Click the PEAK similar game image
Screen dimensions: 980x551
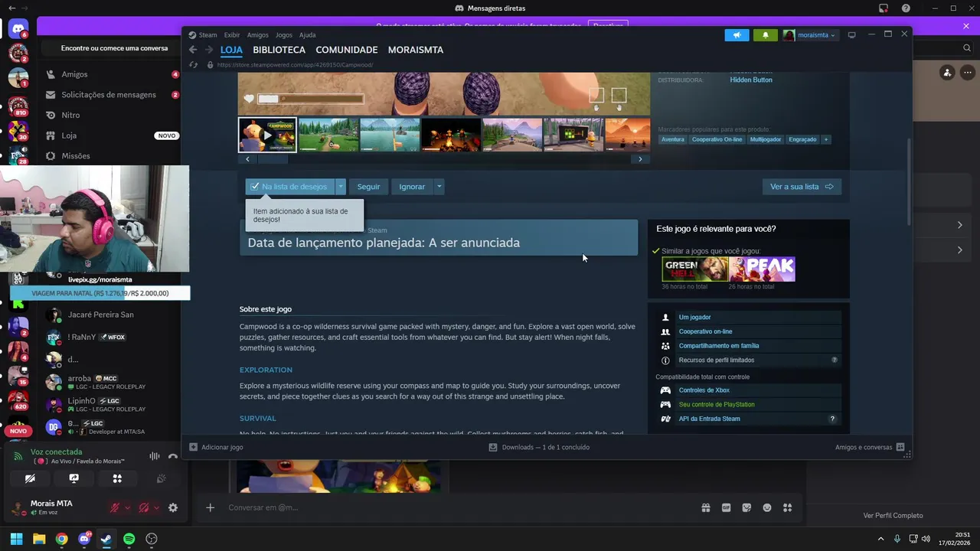(x=762, y=269)
